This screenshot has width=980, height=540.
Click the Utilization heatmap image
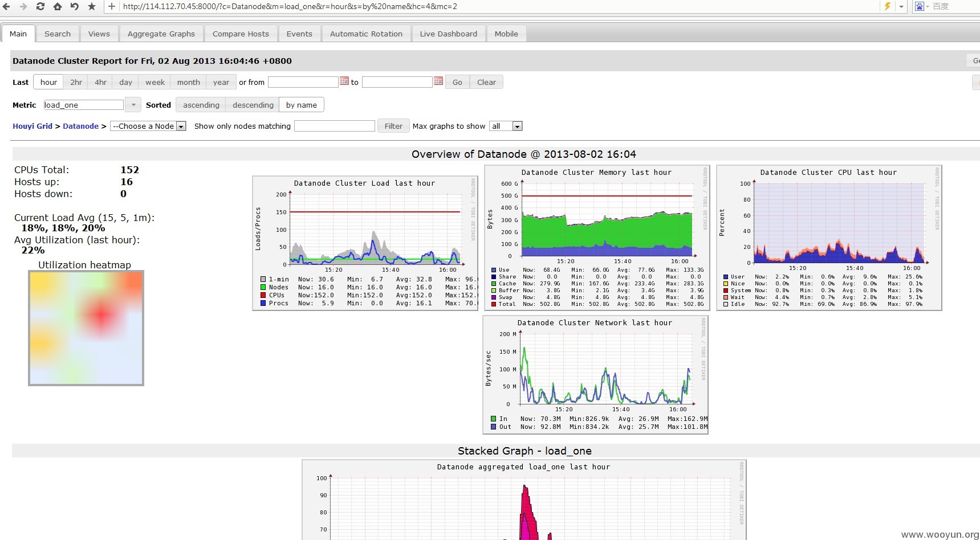click(x=86, y=328)
